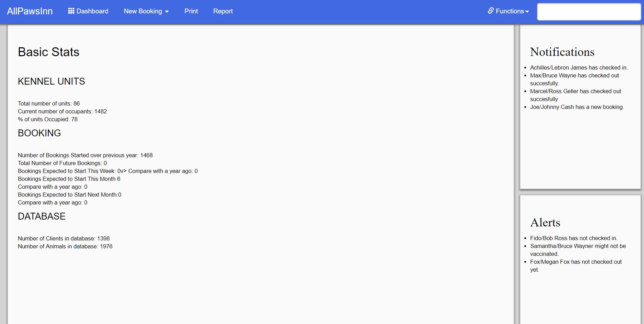644x324 pixels.
Task: Open the Print menu item
Action: point(191,11)
